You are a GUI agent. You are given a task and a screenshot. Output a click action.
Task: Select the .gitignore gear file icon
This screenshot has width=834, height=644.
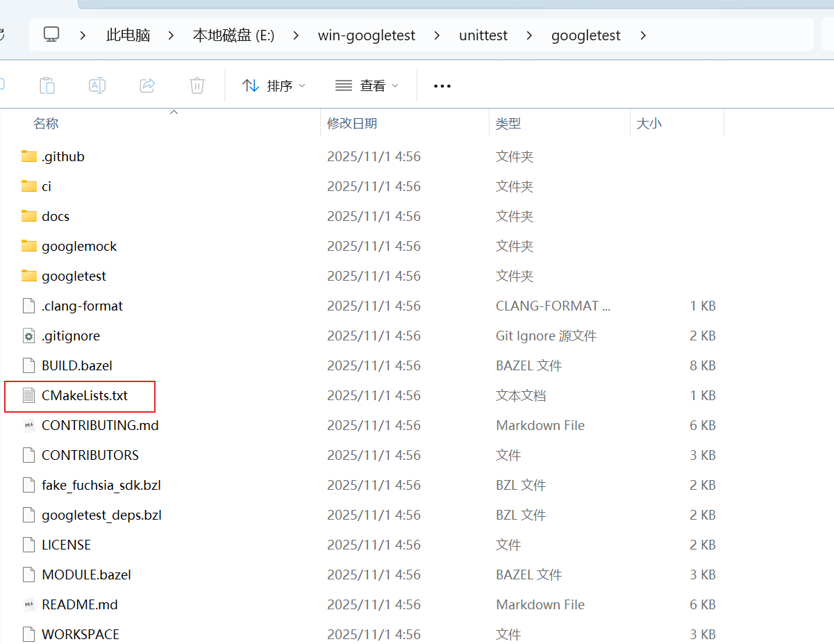[x=28, y=336]
